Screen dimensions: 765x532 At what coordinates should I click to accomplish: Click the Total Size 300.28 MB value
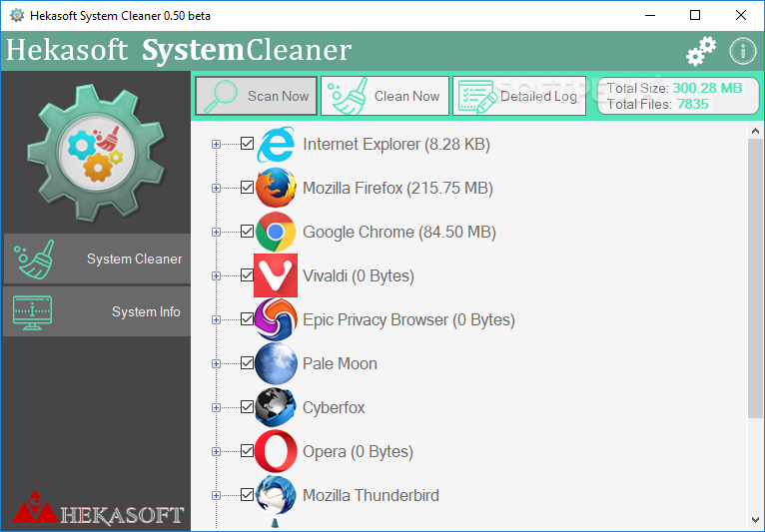707,88
